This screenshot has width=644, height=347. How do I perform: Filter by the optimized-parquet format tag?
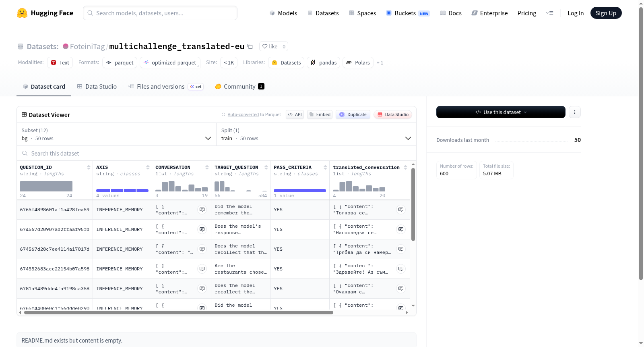pos(170,62)
